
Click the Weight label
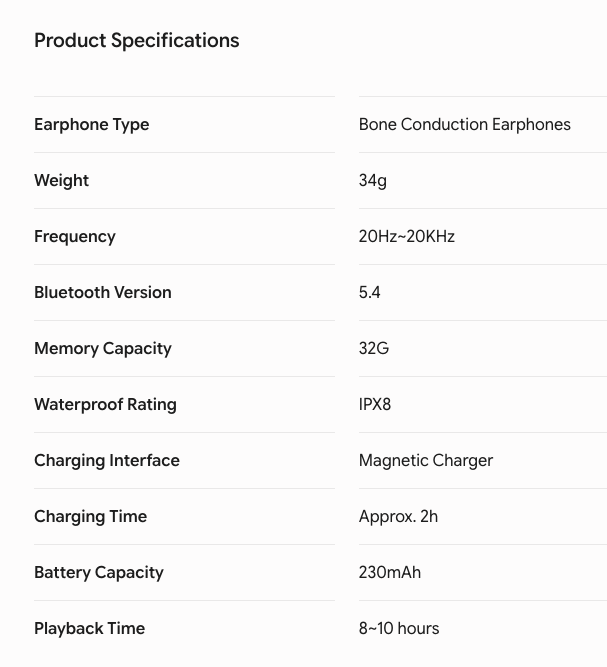[61, 181]
